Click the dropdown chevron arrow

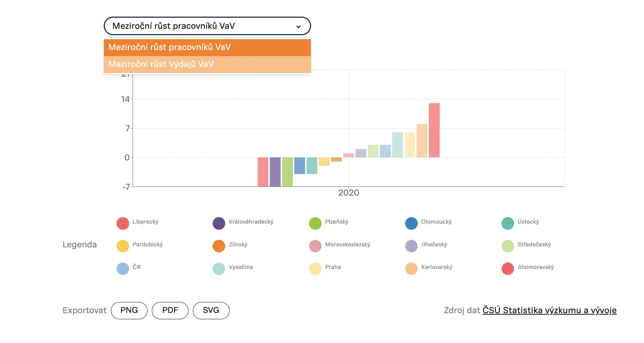pos(298,27)
